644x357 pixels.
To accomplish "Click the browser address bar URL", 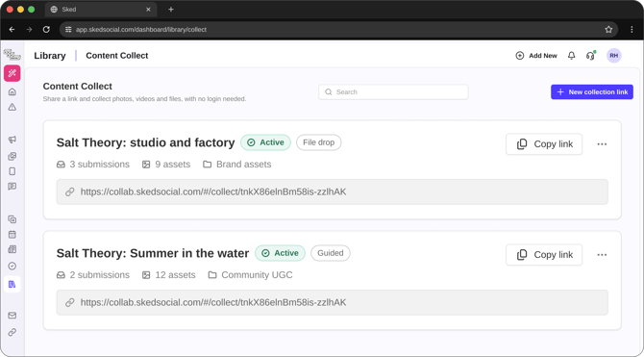I will [x=141, y=29].
